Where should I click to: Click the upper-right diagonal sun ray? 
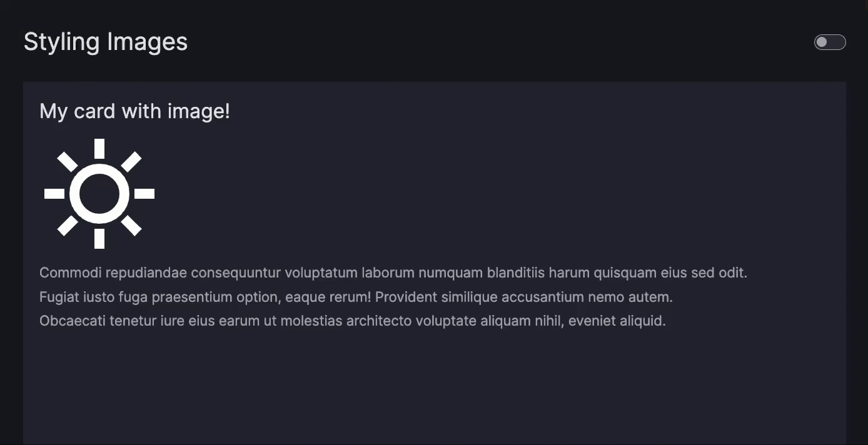(x=131, y=161)
